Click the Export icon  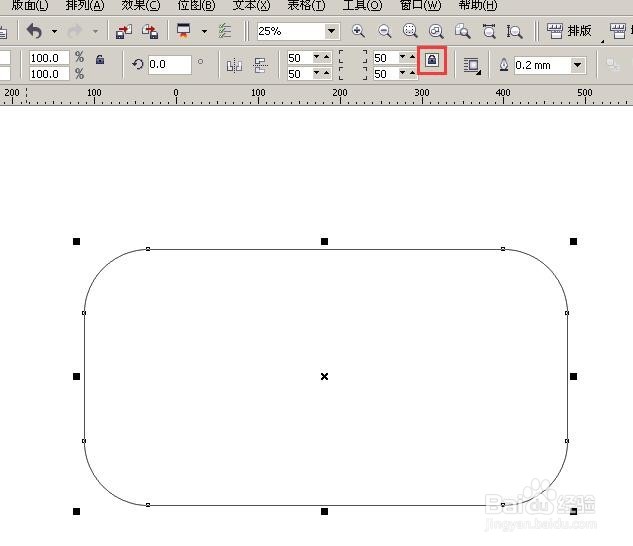[150, 31]
